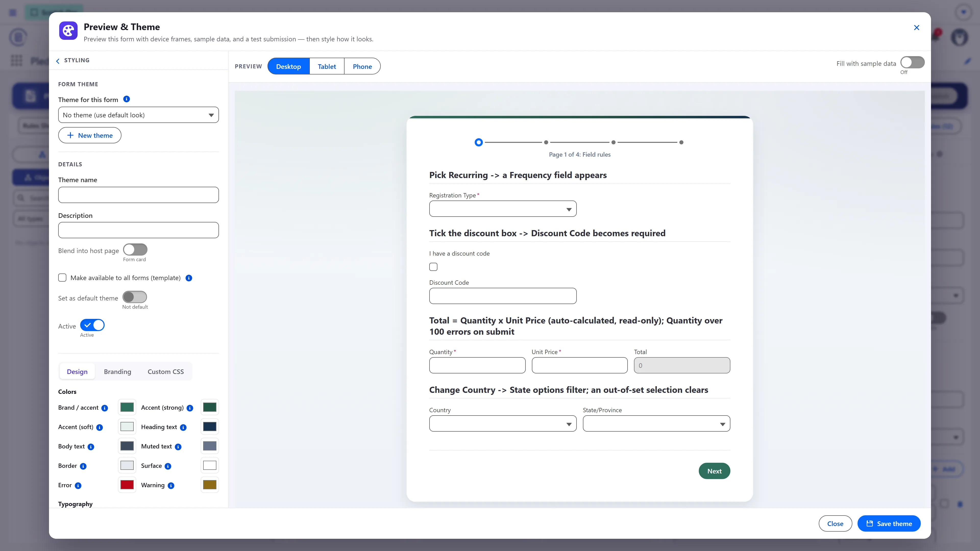
Task: Open the Surface color swatch
Action: [210, 466]
